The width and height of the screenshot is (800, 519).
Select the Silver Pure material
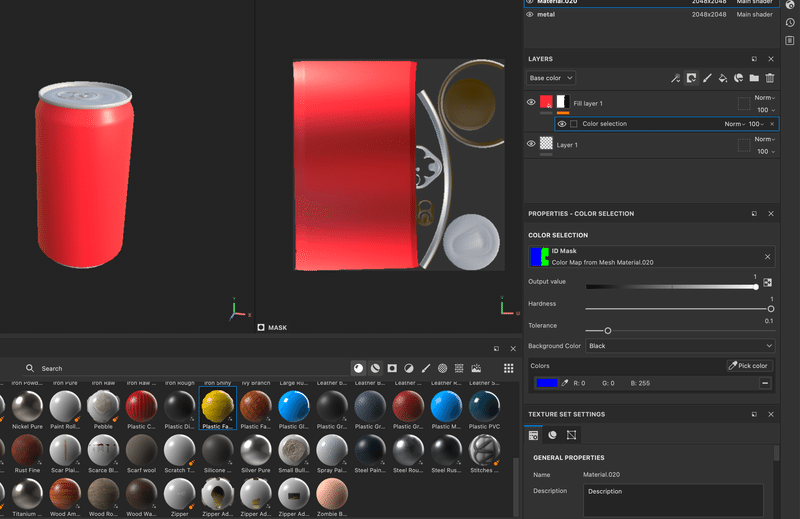pyautogui.click(x=256, y=453)
